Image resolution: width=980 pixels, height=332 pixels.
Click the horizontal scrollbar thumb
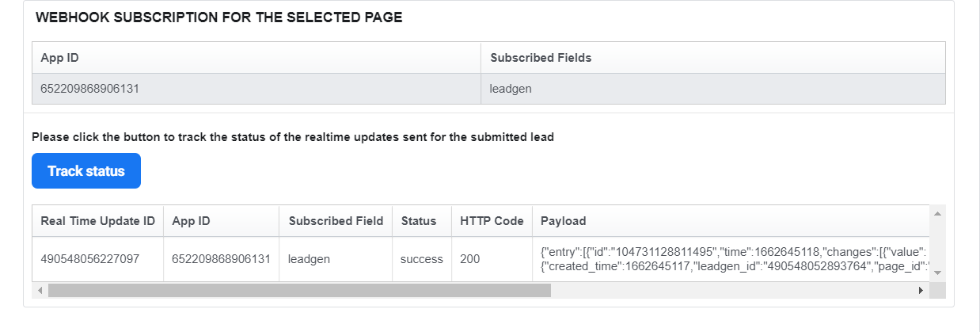(x=299, y=291)
